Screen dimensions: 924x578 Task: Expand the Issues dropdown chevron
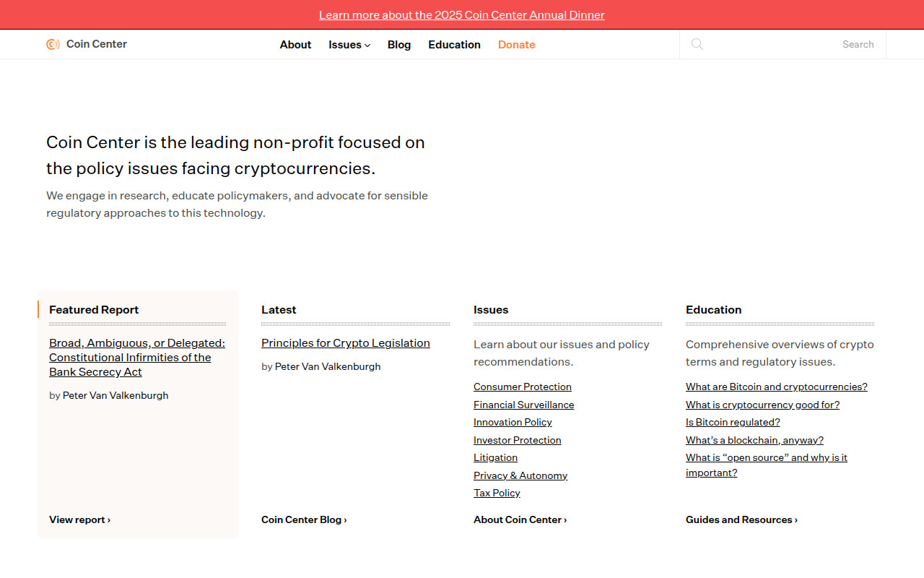pyautogui.click(x=367, y=45)
